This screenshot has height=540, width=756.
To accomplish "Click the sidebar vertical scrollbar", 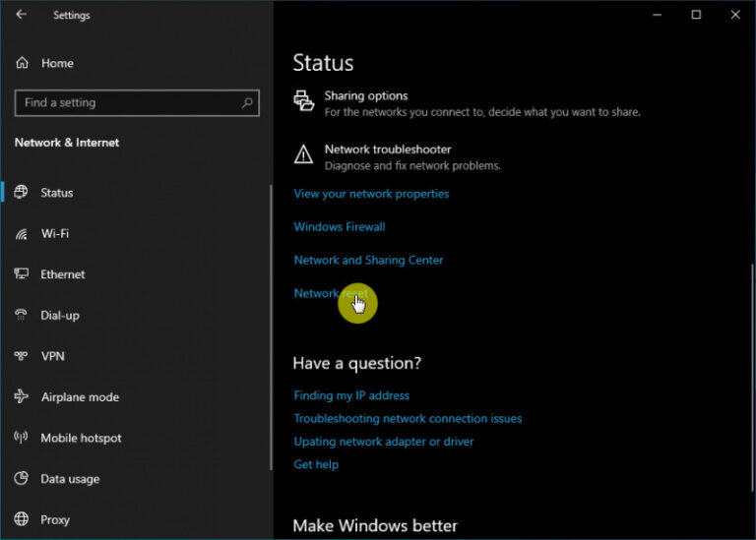I will 271,328.
